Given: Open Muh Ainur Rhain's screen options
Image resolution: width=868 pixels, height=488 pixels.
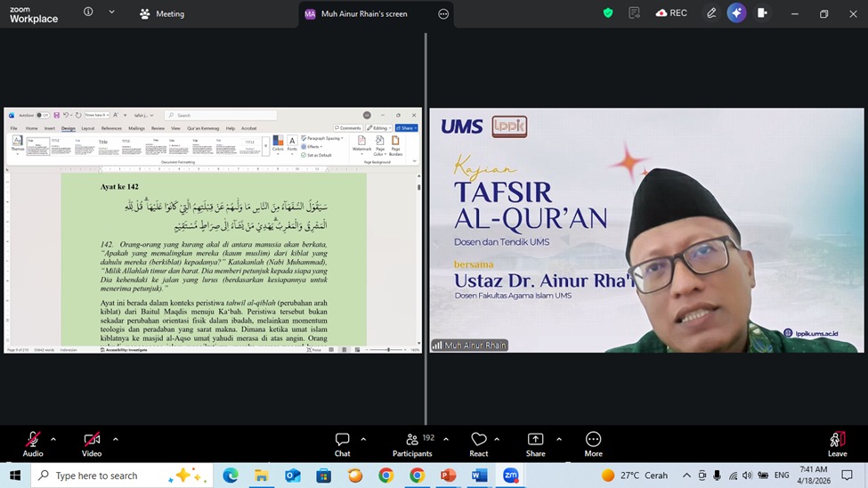Looking at the screenshot, I should pos(443,14).
